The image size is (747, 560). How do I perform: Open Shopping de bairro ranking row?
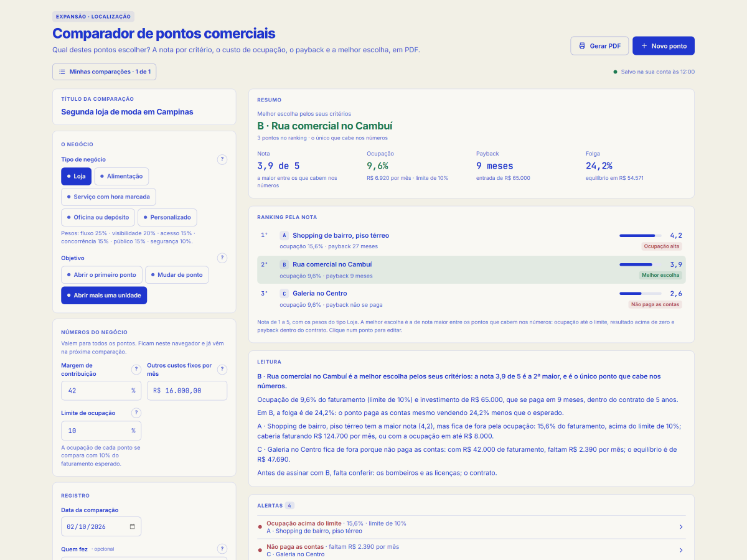(x=472, y=240)
